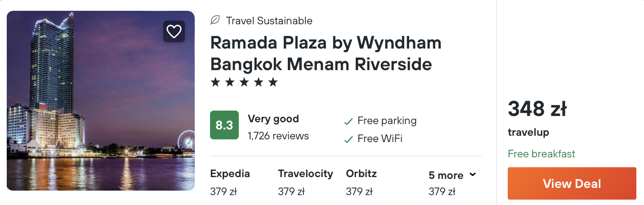Open the 5 more price options
Viewport: 644px width, 205px height.
[446, 175]
